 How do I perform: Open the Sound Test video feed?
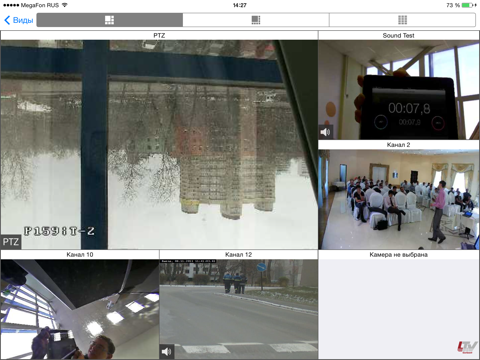click(x=399, y=90)
